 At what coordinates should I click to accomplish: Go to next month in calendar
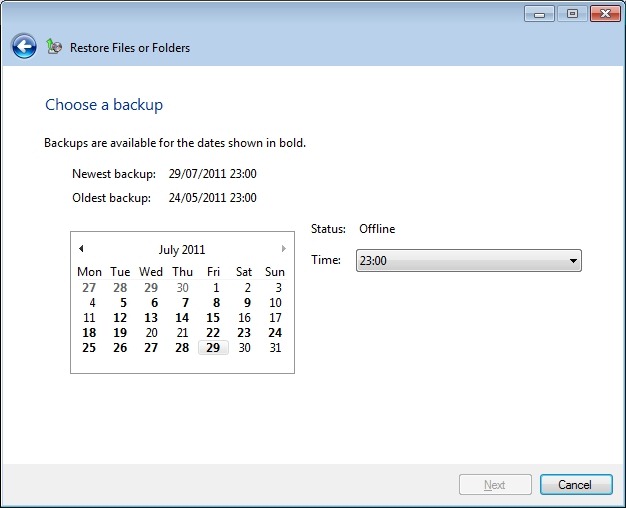tap(284, 249)
